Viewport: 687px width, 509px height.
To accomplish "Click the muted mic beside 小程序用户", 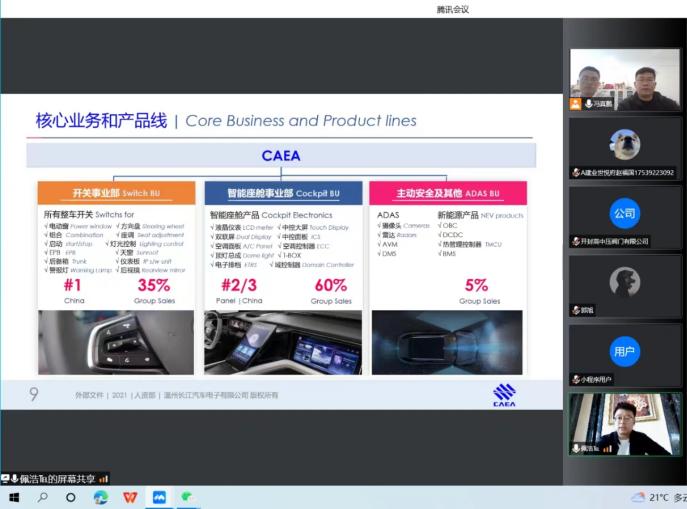I will 575,379.
